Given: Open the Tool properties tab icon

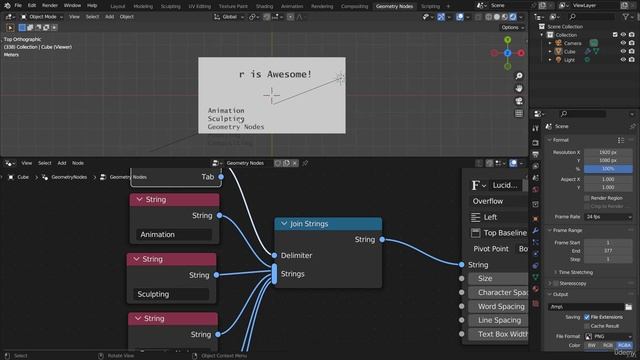Looking at the screenshot, I should pos(536,129).
